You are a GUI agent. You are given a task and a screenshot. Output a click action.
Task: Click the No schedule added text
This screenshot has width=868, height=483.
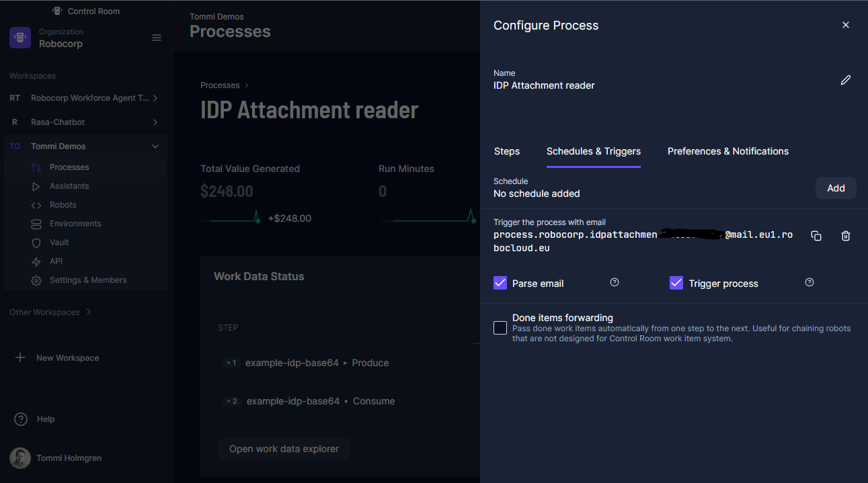tap(537, 193)
